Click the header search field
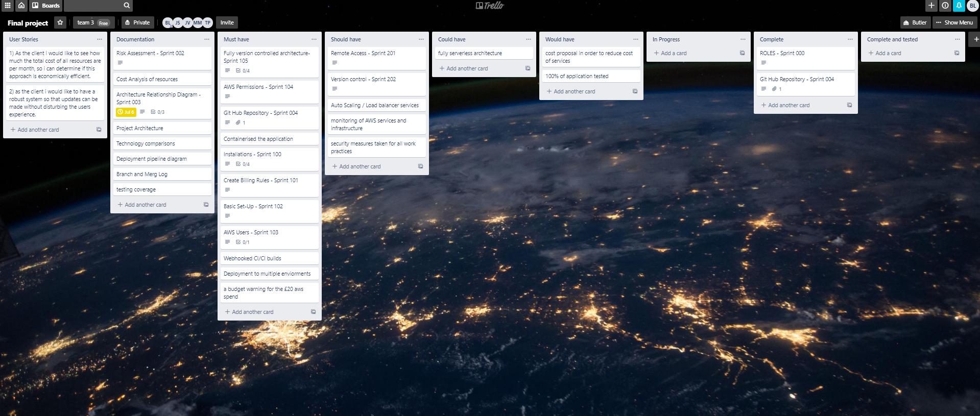The height and width of the screenshot is (416, 980). 99,6
